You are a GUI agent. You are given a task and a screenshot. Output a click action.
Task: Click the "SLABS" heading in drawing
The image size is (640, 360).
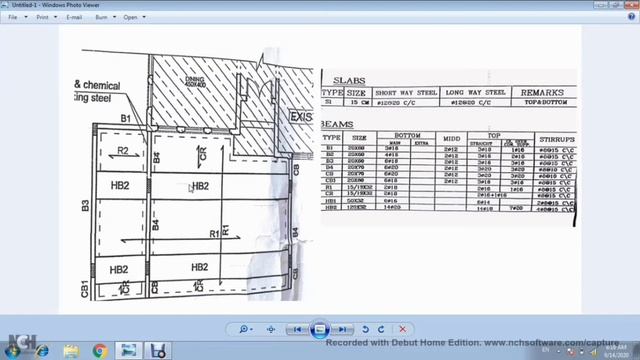click(349, 80)
